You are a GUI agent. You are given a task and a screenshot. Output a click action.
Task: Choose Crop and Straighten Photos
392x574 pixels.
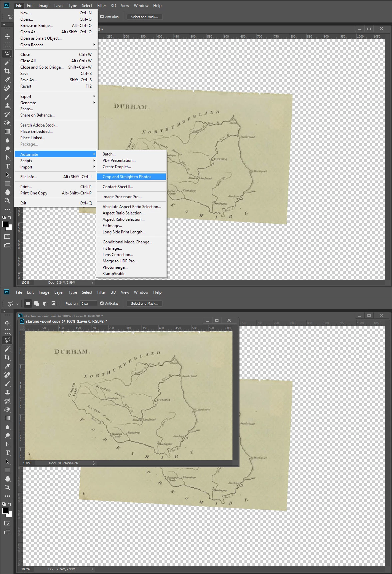click(x=131, y=177)
